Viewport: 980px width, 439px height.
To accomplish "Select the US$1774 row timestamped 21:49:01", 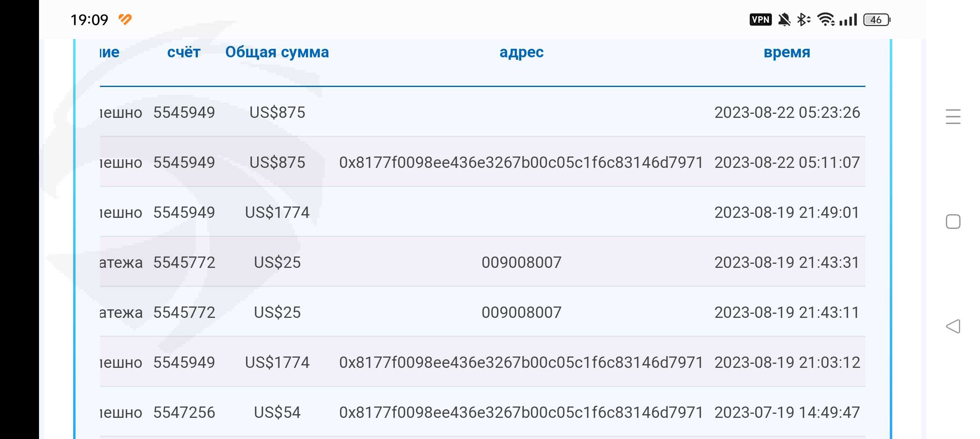I will click(x=482, y=213).
